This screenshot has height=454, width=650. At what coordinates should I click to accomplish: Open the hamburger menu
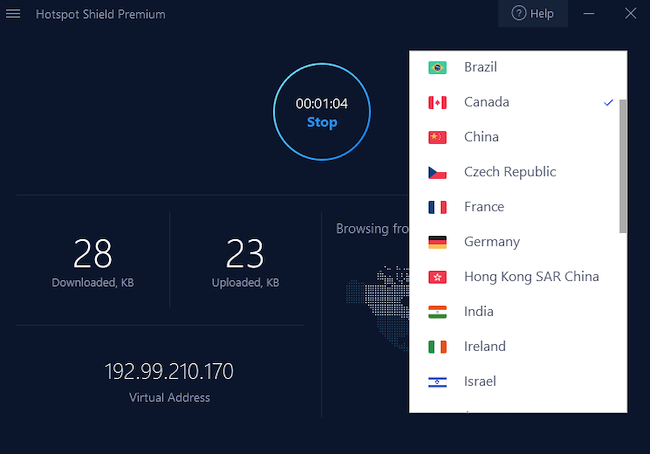click(x=13, y=14)
